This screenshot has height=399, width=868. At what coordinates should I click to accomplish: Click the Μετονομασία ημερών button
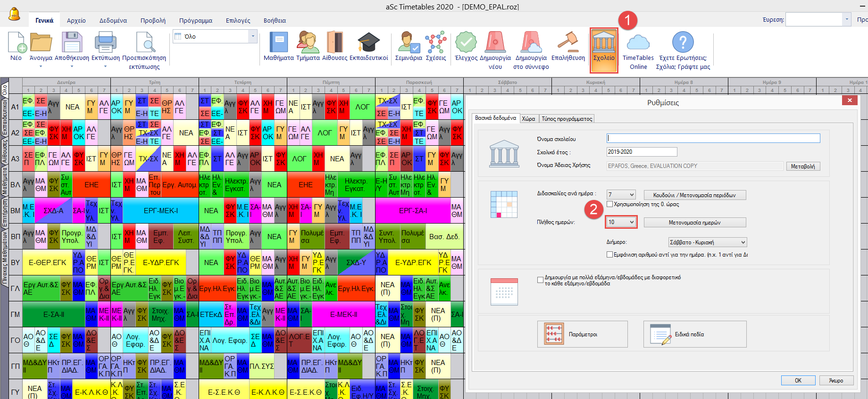tap(694, 223)
